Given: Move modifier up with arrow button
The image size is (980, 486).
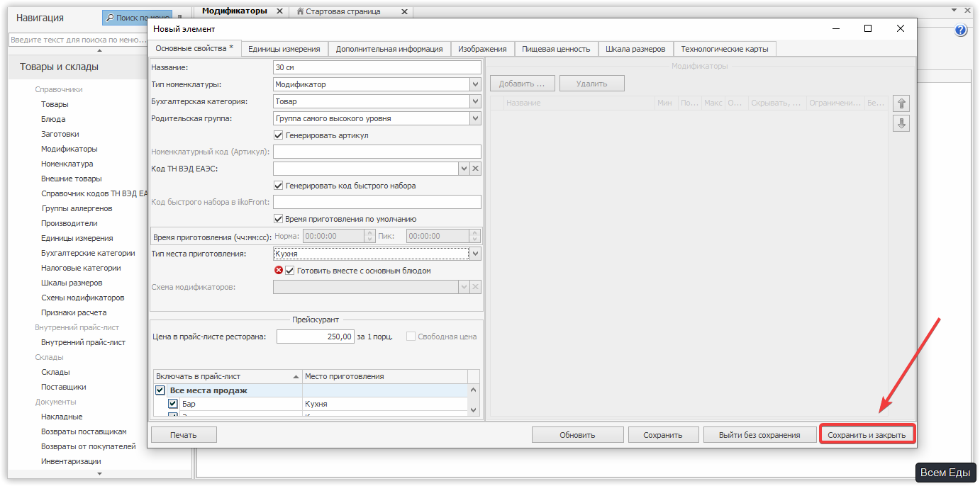Looking at the screenshot, I should 901,103.
